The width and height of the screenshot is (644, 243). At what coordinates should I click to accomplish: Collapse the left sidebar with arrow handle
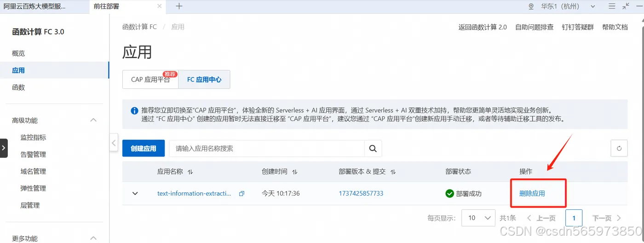point(114,143)
